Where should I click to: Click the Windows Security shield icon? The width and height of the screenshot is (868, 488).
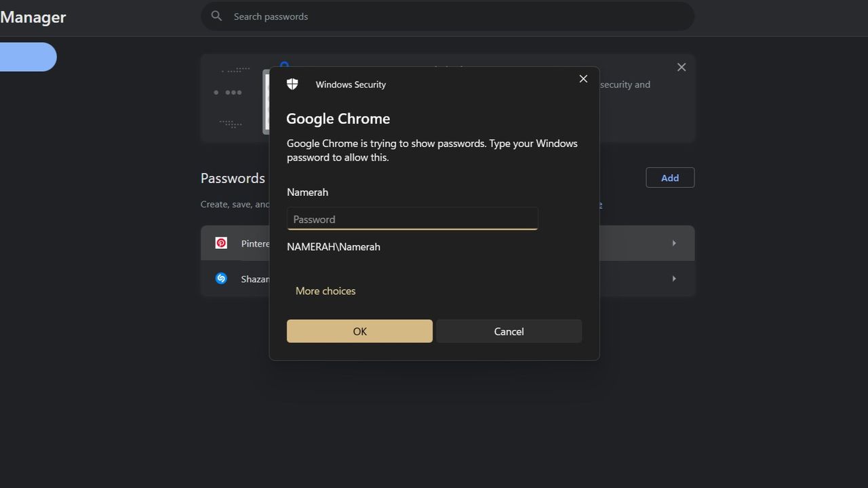point(292,84)
